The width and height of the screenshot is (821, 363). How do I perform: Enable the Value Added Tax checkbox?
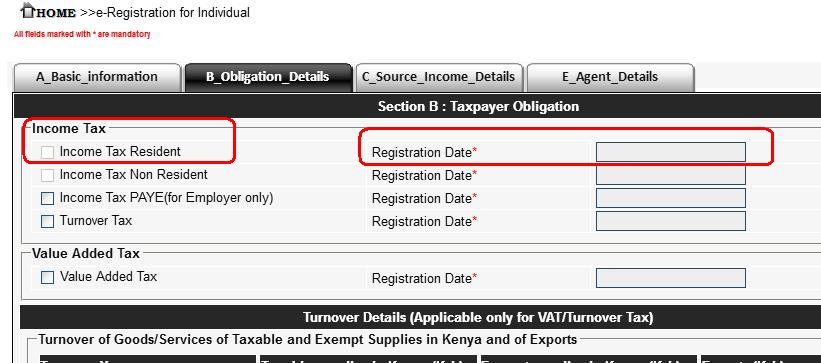coord(48,278)
